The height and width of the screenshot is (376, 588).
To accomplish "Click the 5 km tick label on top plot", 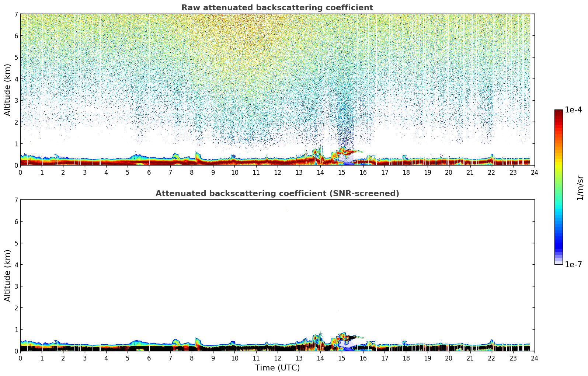I will 16,57.
